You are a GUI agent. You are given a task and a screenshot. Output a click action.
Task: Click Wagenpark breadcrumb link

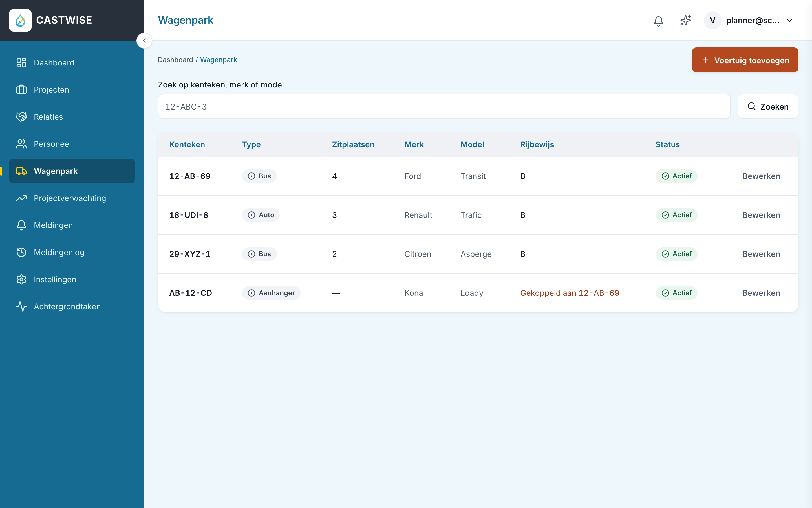219,60
